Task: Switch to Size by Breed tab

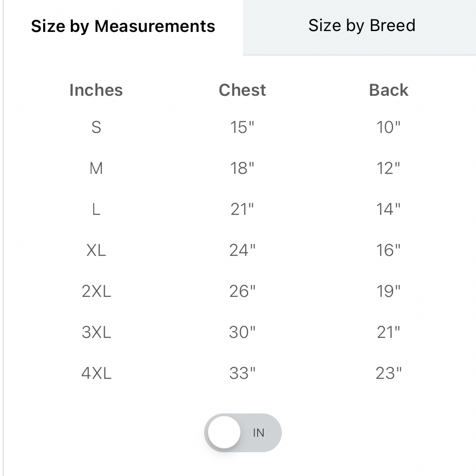Action: [362, 26]
